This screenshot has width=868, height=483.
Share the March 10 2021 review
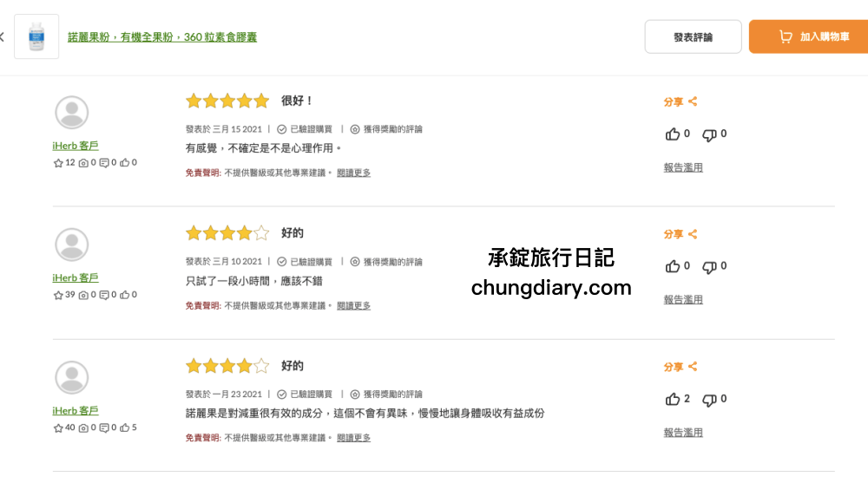click(681, 234)
